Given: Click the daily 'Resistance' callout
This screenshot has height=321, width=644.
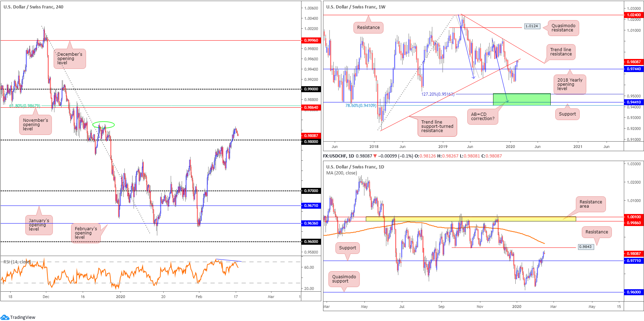Looking at the screenshot, I should [597, 232].
